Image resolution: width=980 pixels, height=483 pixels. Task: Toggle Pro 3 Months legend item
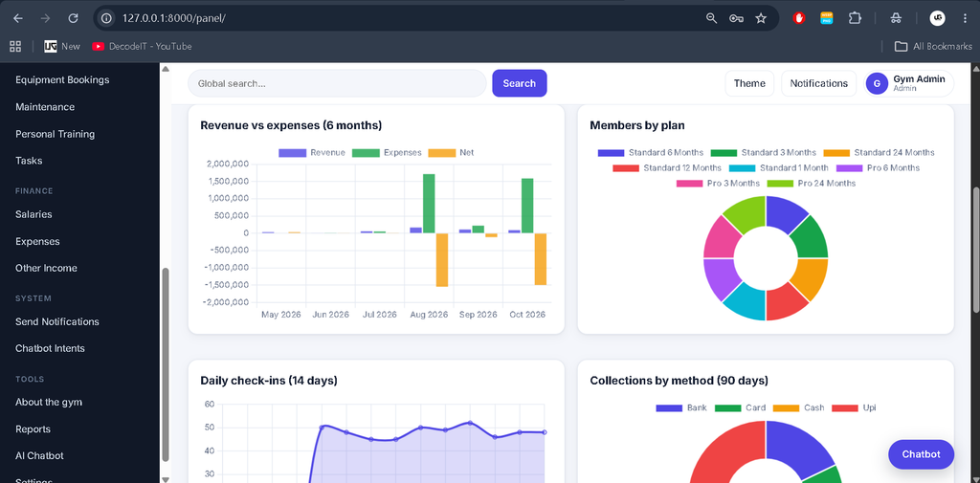(718, 183)
